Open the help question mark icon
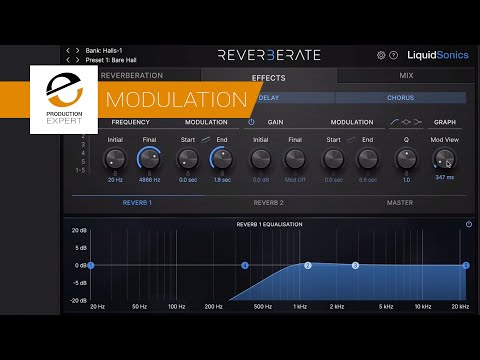The image size is (480, 360). pos(394,55)
